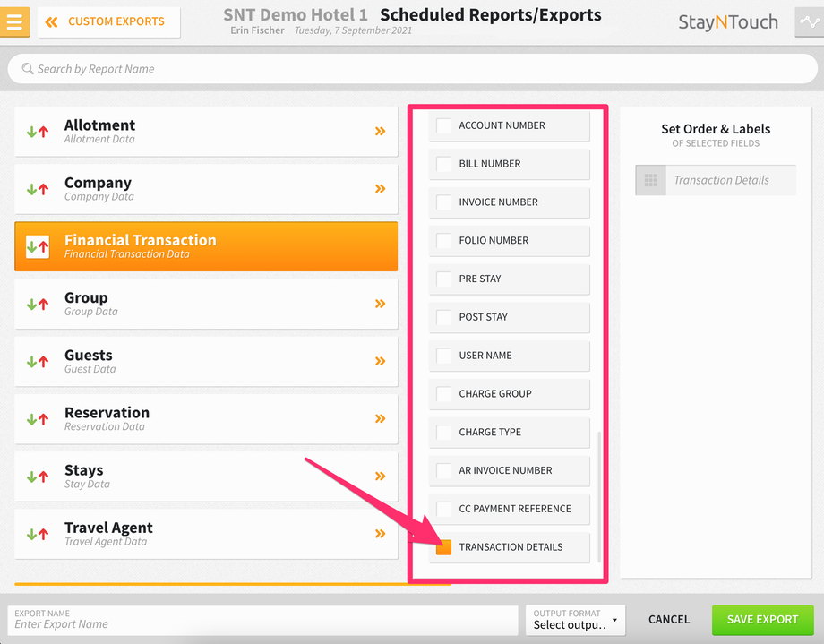Expand Reservation with its chevron arrow
Viewport: 824px width, 644px height.
pos(381,419)
